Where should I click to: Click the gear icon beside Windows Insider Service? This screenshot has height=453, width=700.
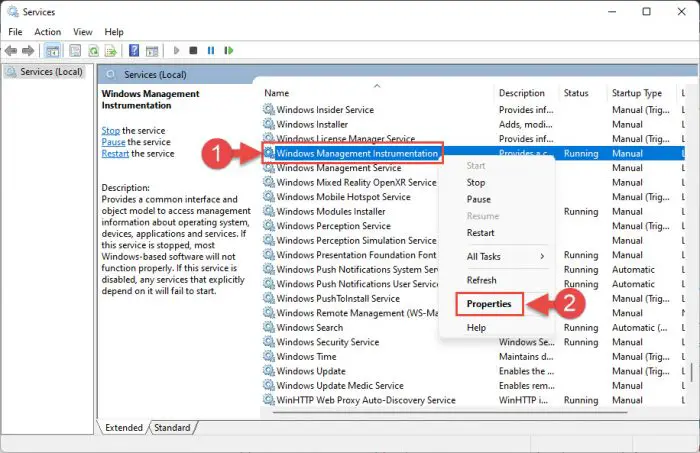(269, 109)
